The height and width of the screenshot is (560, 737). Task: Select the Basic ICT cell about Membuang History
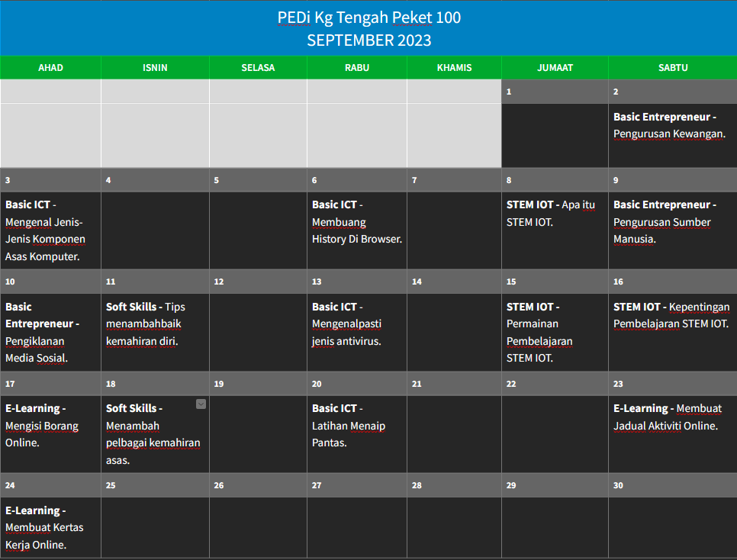tap(357, 230)
